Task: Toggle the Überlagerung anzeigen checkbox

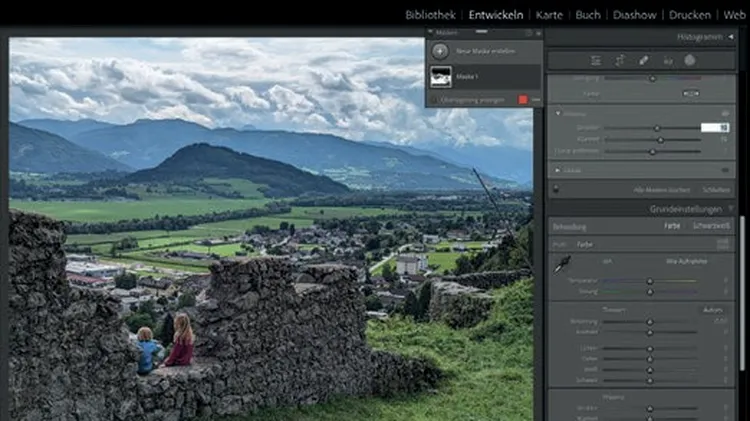Action: pos(434,100)
